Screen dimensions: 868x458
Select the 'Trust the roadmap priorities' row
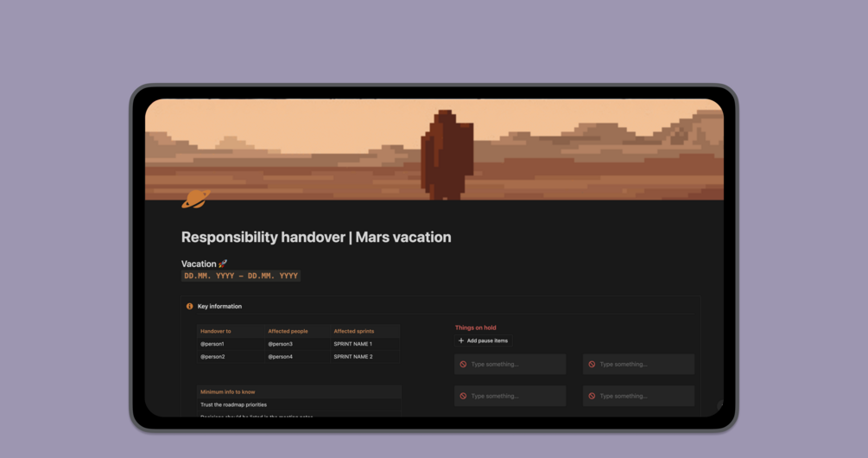299,404
